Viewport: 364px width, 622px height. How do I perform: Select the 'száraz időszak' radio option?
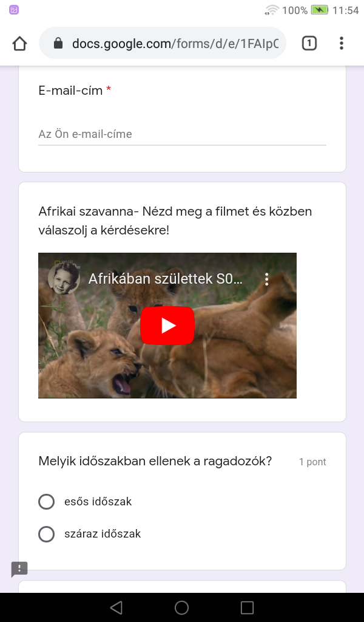click(x=46, y=534)
